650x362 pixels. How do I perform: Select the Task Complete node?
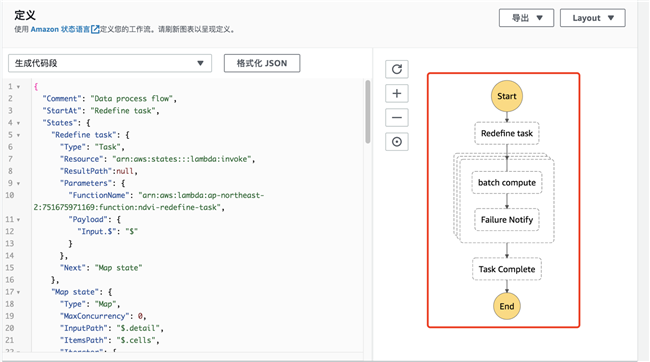click(x=507, y=269)
